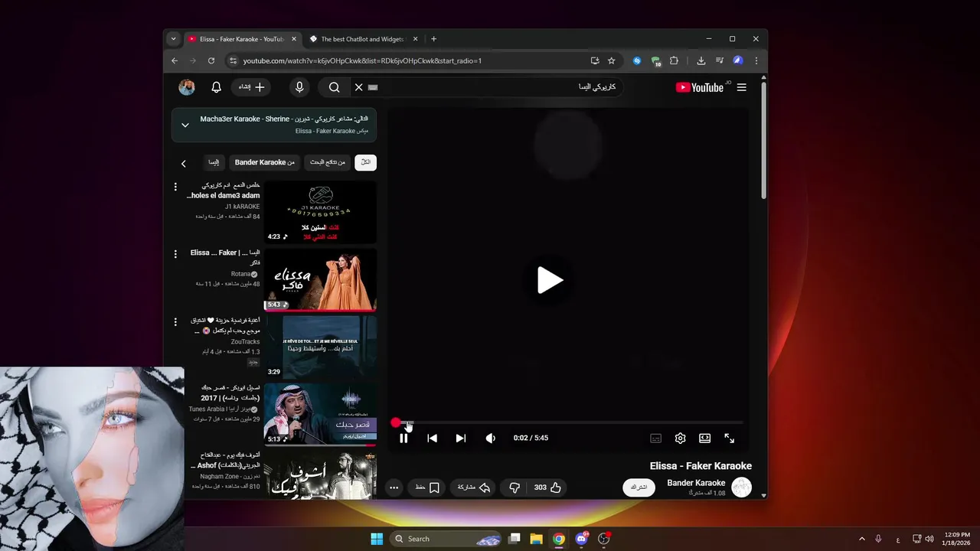
Task: Open YouTube notifications bell
Action: (x=216, y=87)
